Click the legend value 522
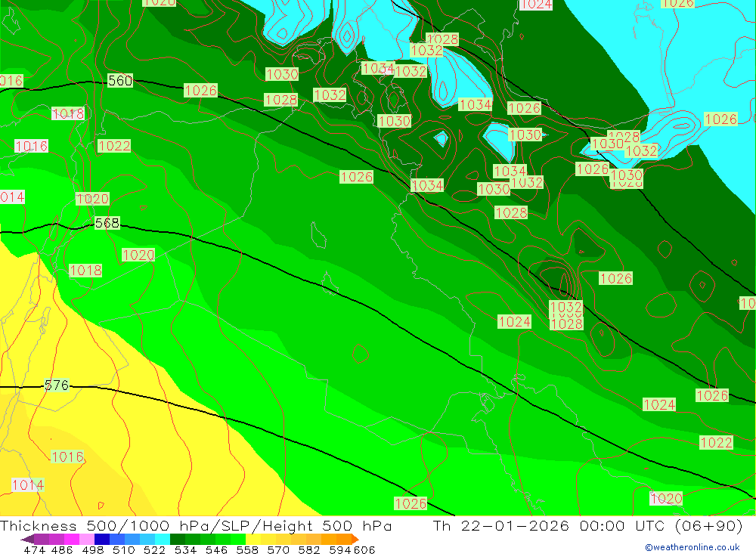This screenshot has width=756, height=554. (x=154, y=549)
